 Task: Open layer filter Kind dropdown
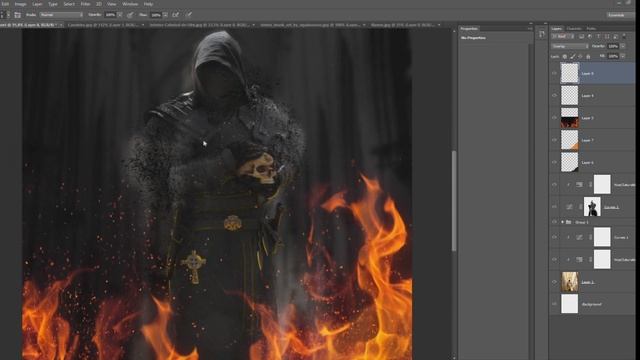pyautogui.click(x=562, y=36)
